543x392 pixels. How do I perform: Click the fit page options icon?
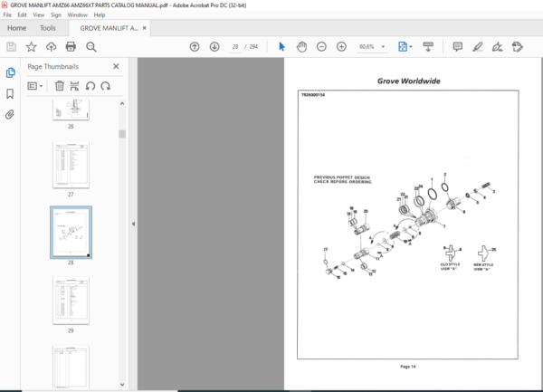(x=403, y=47)
